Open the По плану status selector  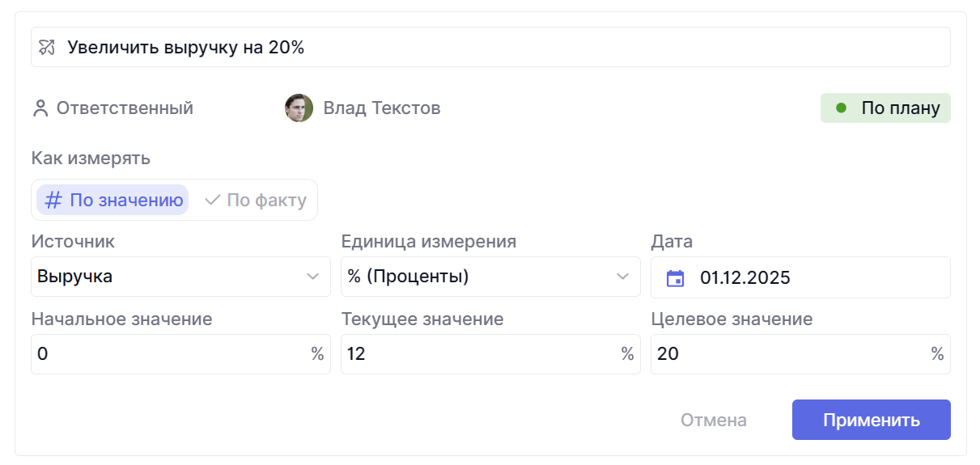point(885,108)
